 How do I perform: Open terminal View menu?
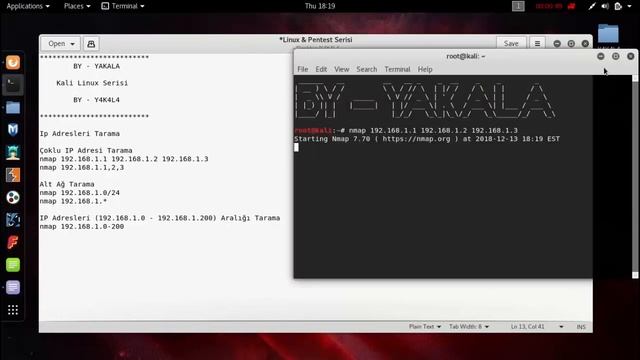341,69
